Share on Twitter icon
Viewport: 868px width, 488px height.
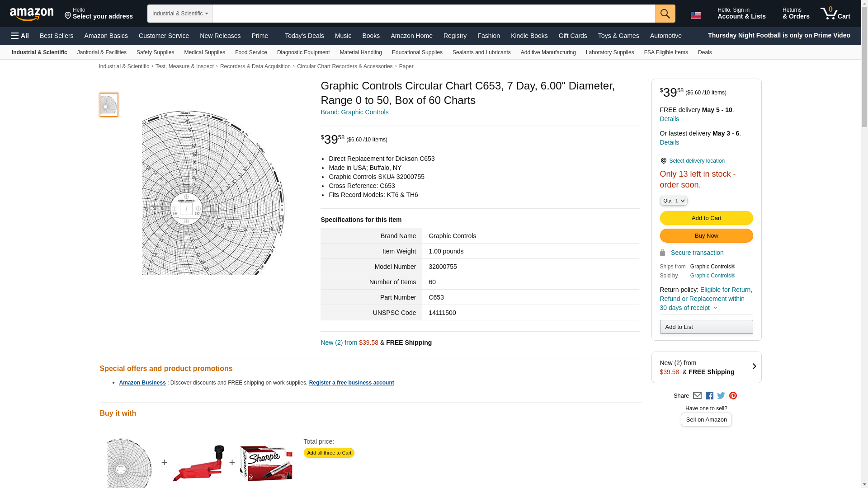point(721,396)
